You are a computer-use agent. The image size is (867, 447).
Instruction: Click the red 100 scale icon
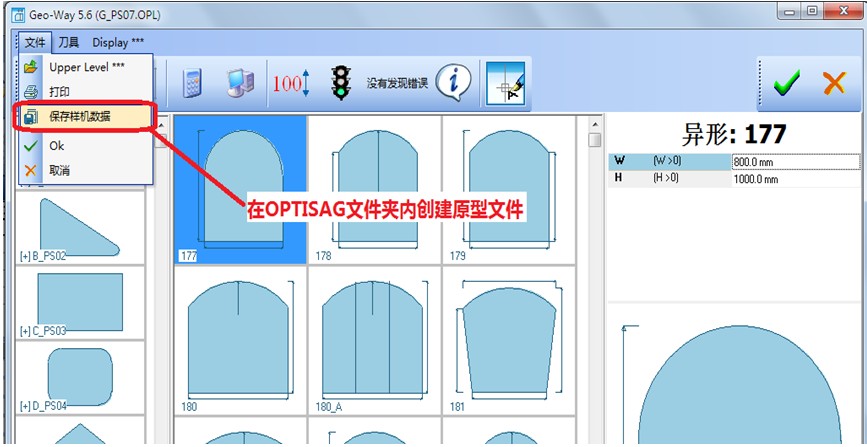click(291, 84)
